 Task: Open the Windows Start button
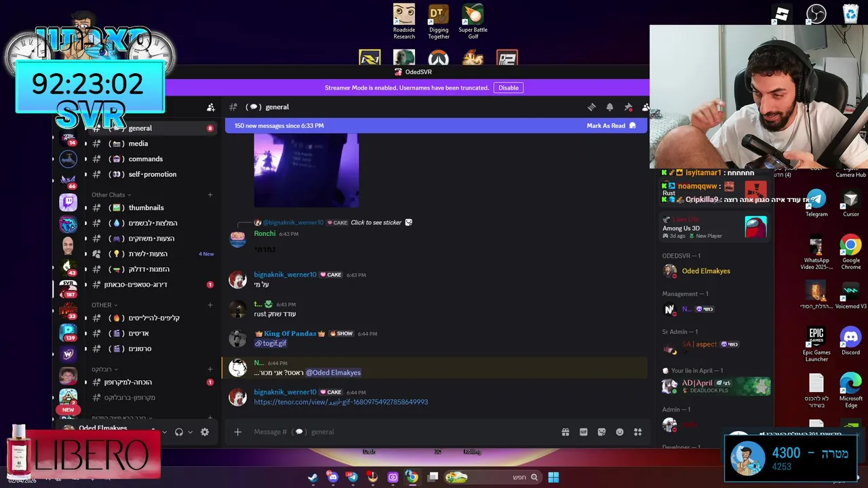point(553,477)
